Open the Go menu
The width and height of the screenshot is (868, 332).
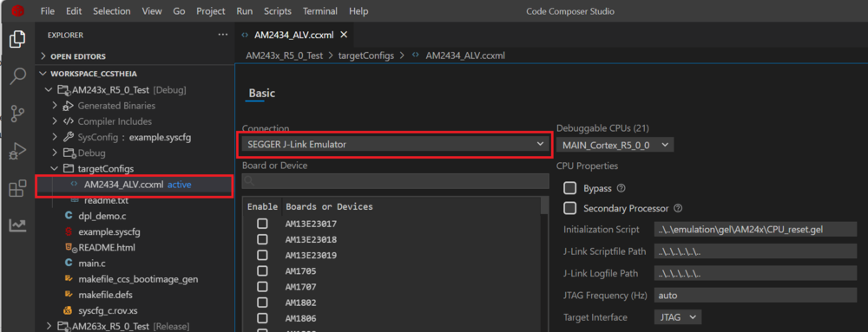pyautogui.click(x=179, y=11)
